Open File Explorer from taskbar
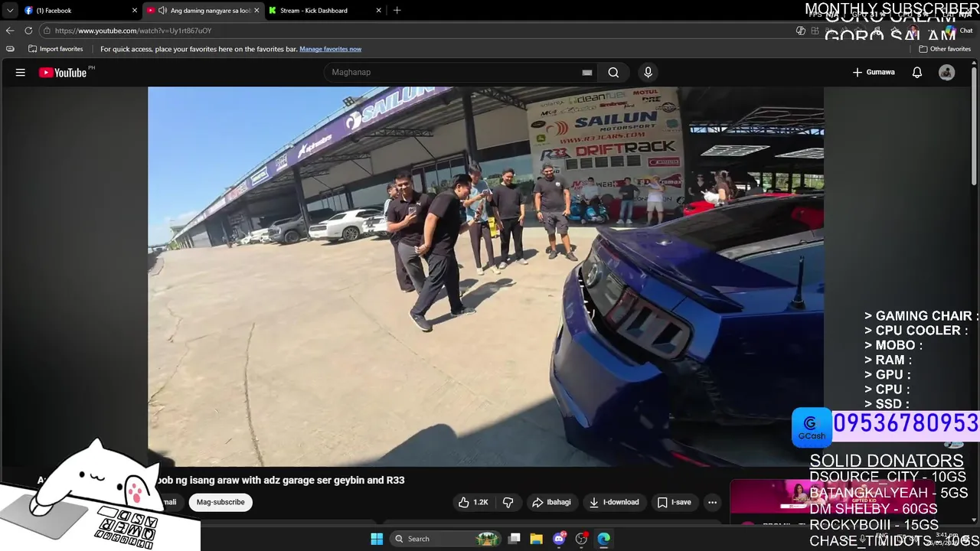 537,539
